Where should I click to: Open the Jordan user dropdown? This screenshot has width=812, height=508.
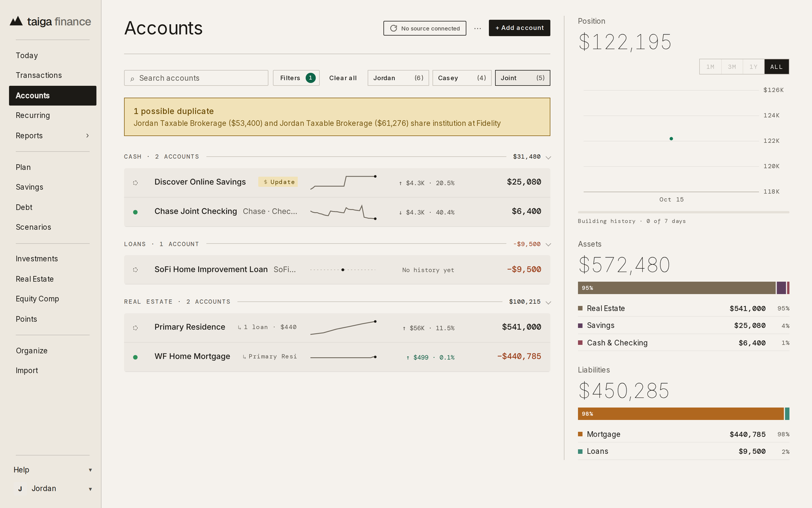pos(52,489)
